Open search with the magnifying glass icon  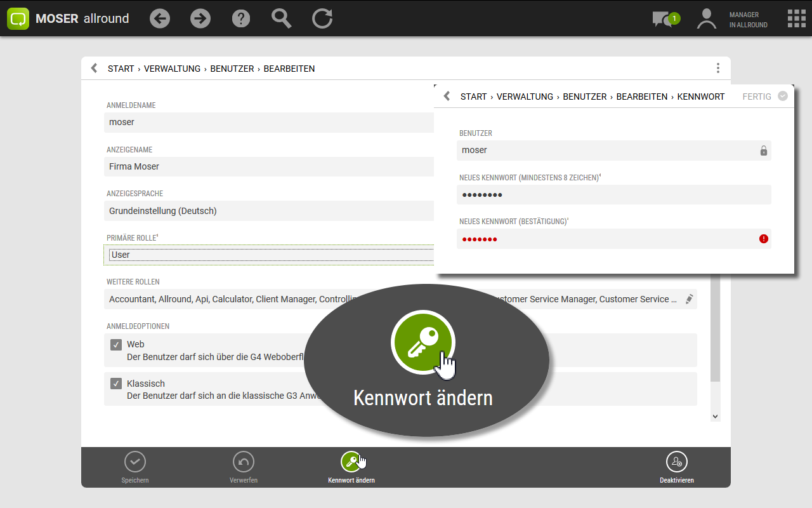click(281, 18)
